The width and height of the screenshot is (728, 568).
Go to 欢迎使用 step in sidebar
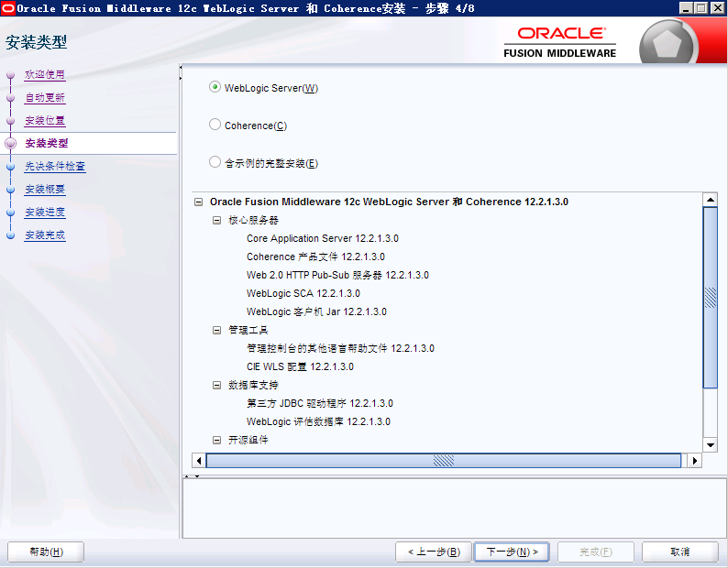(x=45, y=74)
